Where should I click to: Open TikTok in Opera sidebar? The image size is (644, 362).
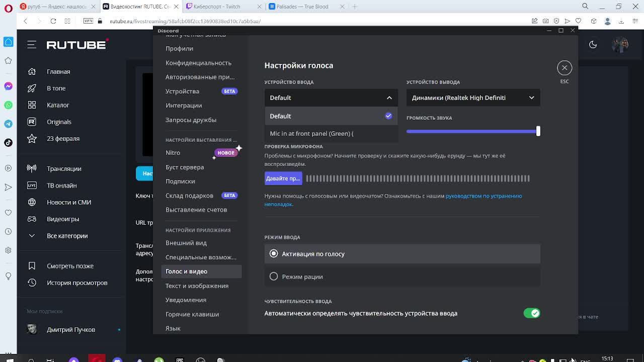(x=8, y=143)
